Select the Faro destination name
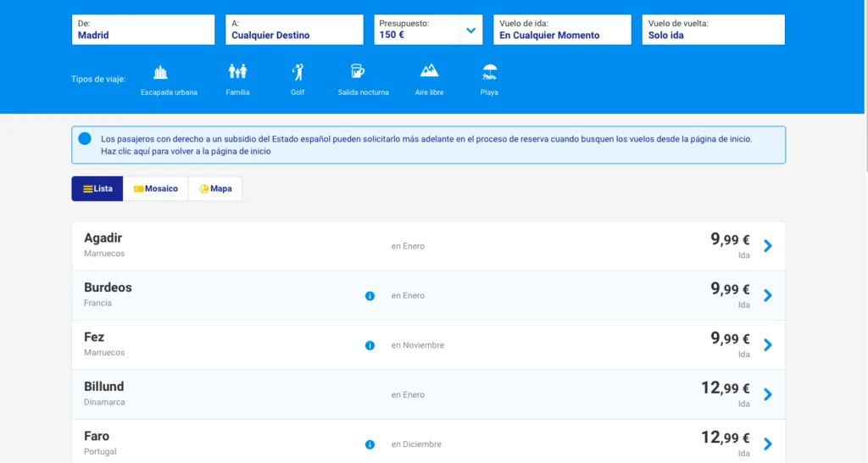Image resolution: width=868 pixels, height=463 pixels. [97, 437]
